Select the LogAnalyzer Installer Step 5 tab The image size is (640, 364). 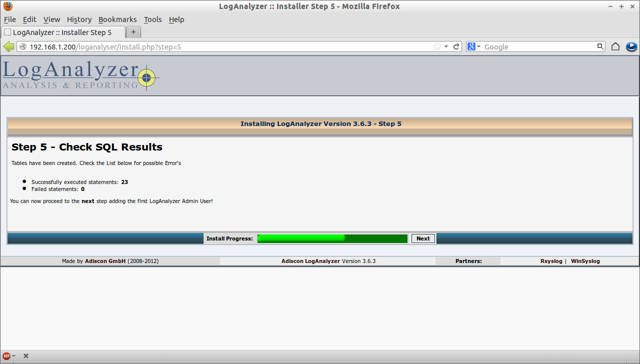63,32
